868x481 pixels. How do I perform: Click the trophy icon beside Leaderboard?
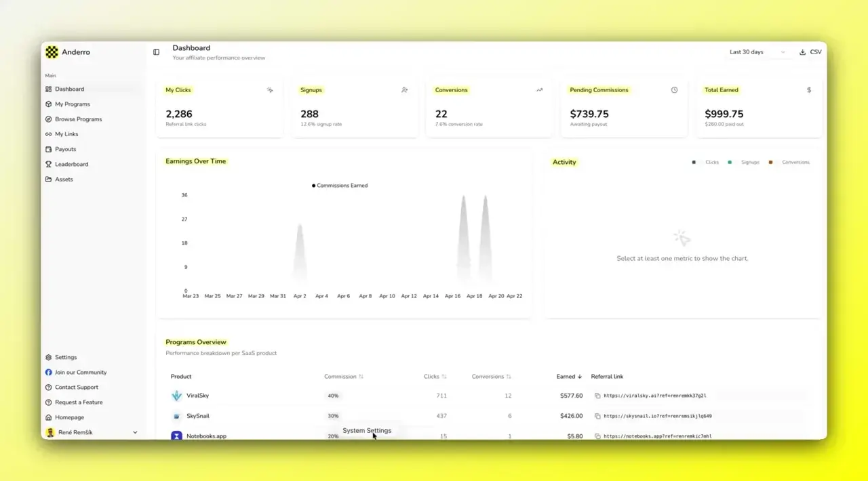[48, 164]
